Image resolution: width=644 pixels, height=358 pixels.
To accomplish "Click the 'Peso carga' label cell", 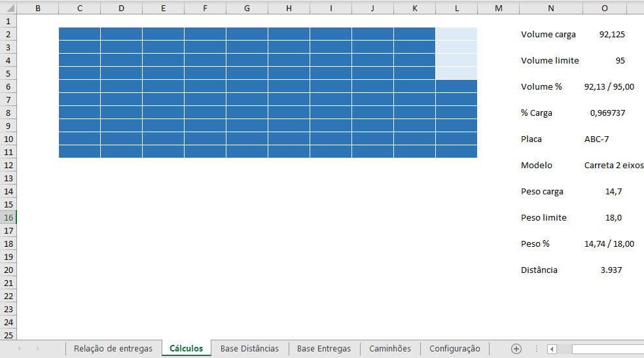I will tap(542, 192).
